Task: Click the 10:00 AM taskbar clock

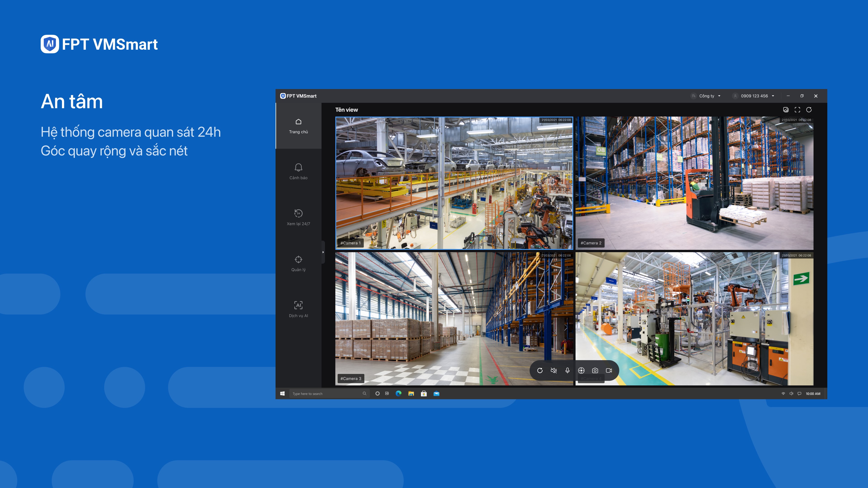Action: point(813,394)
